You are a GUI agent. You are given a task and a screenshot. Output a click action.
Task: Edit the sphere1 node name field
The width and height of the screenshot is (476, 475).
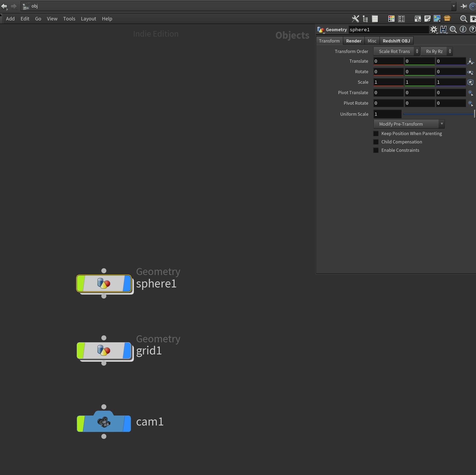[x=388, y=30]
